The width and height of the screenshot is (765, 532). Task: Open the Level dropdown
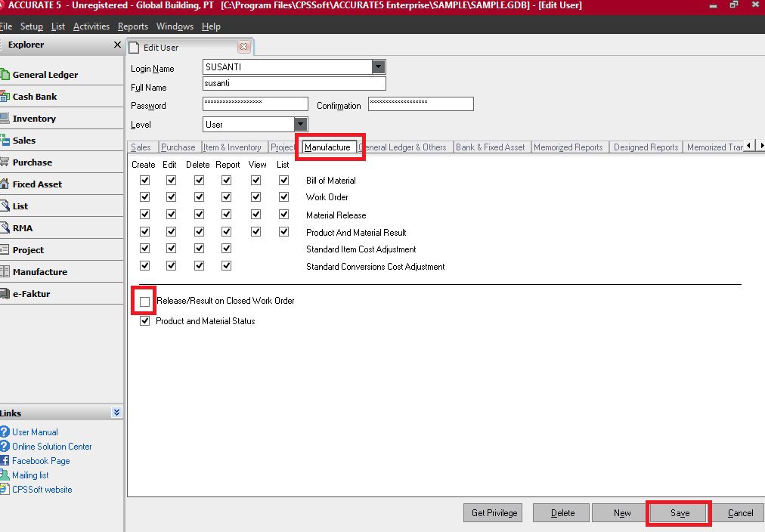[x=300, y=123]
